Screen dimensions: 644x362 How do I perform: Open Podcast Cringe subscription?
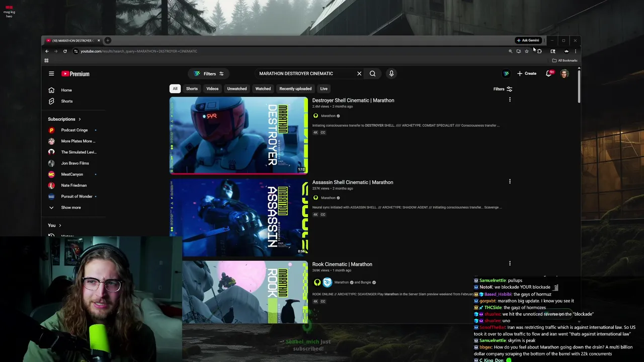(x=74, y=130)
